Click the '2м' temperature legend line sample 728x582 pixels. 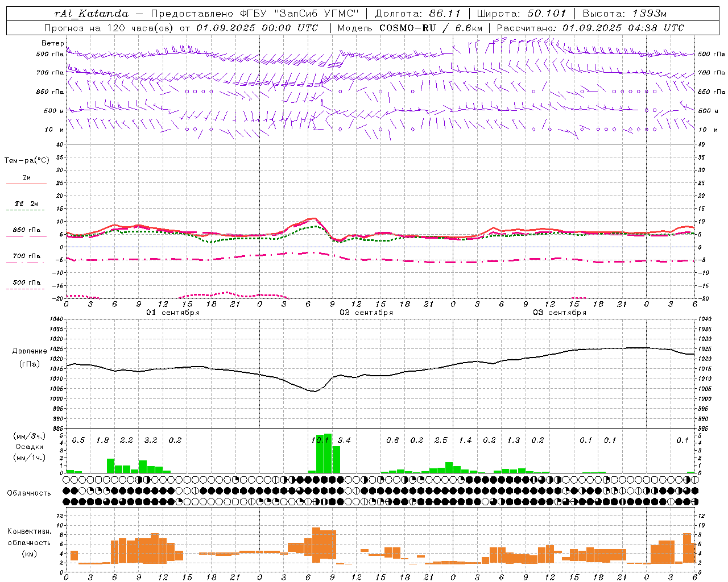tap(26, 184)
